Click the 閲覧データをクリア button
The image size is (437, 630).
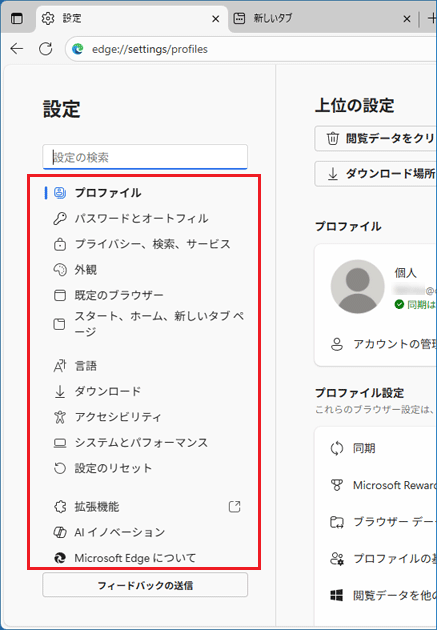376,139
